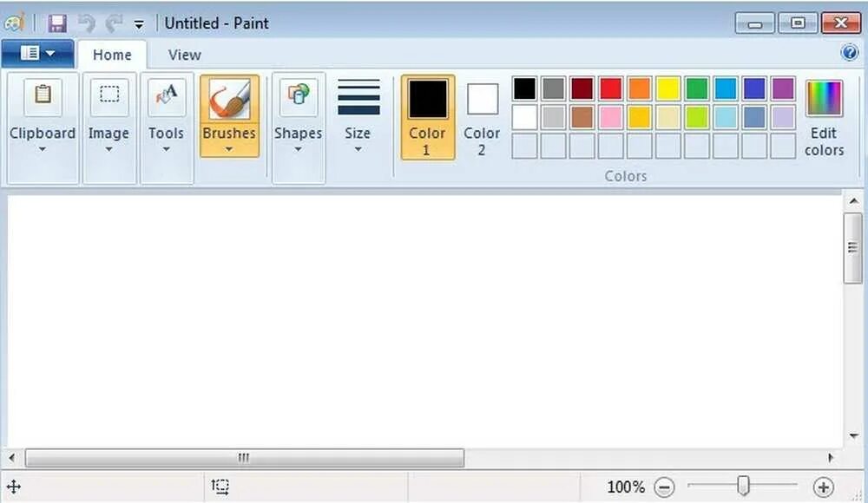
Task: Click the zoom in plus button
Action: click(x=823, y=487)
